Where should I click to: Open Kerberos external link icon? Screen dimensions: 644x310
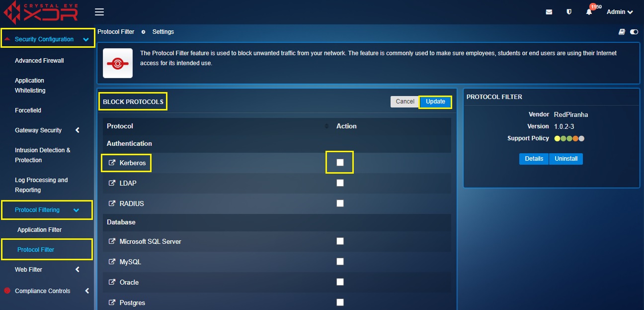tap(112, 163)
